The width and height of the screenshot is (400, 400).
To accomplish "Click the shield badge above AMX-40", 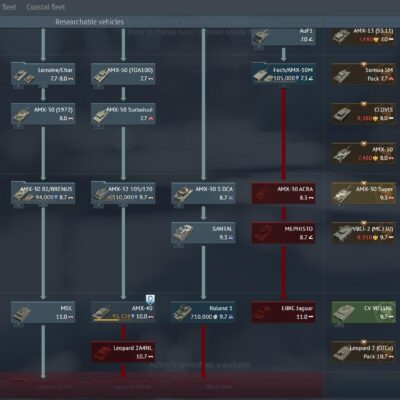I will point(150,299).
